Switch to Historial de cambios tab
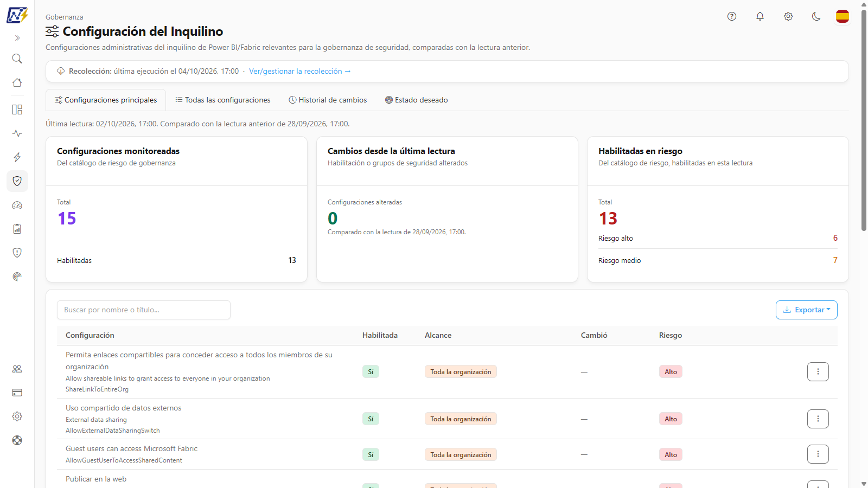The width and height of the screenshot is (868, 488). pyautogui.click(x=328, y=100)
